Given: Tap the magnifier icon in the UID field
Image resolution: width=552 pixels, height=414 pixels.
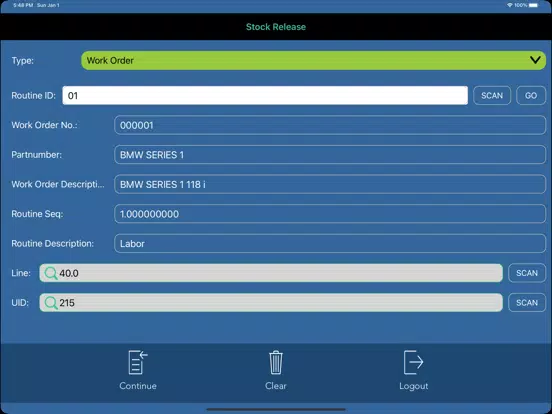Looking at the screenshot, I should tap(51, 303).
